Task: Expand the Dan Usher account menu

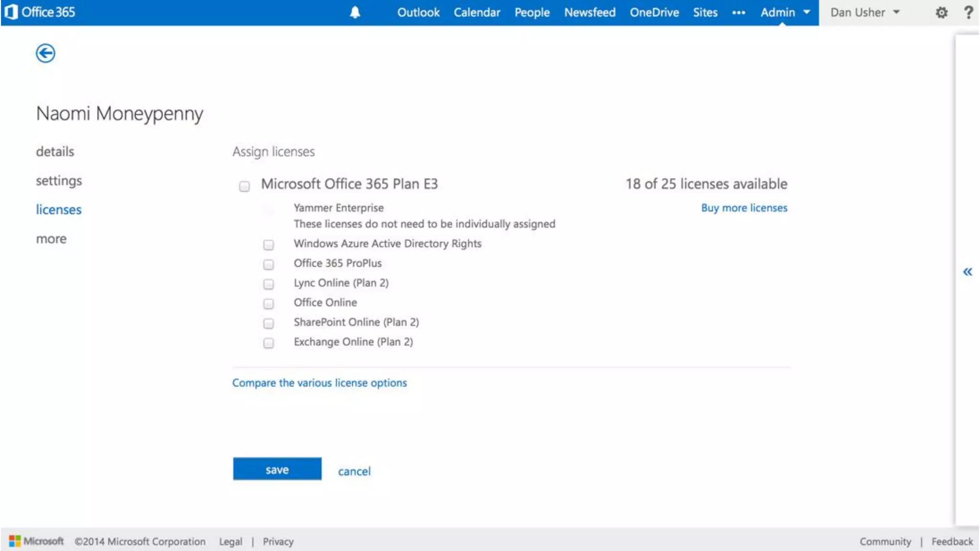Action: coord(865,12)
